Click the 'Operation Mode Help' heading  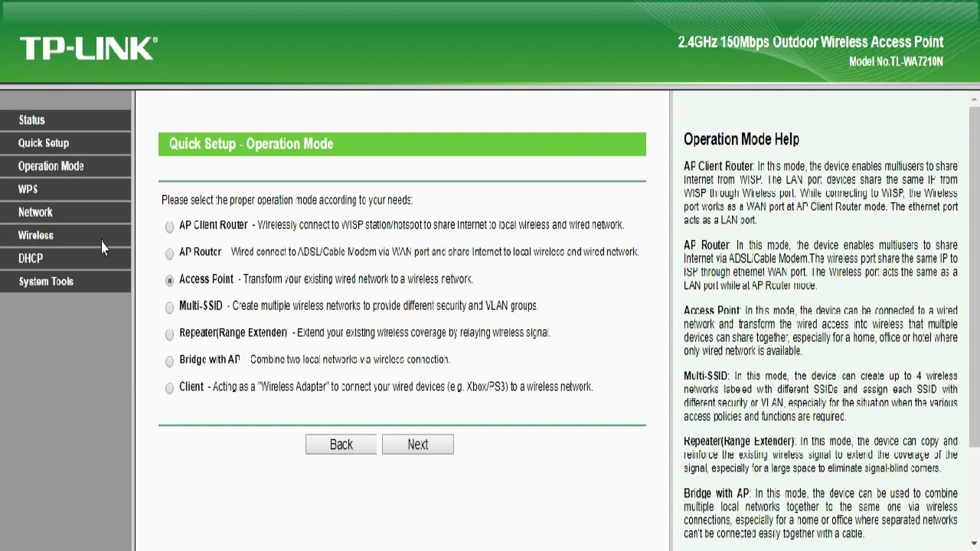click(741, 139)
